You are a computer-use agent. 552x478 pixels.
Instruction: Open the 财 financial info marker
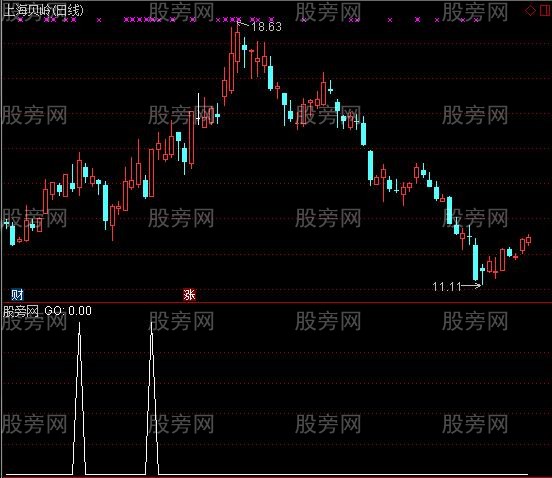click(x=17, y=294)
